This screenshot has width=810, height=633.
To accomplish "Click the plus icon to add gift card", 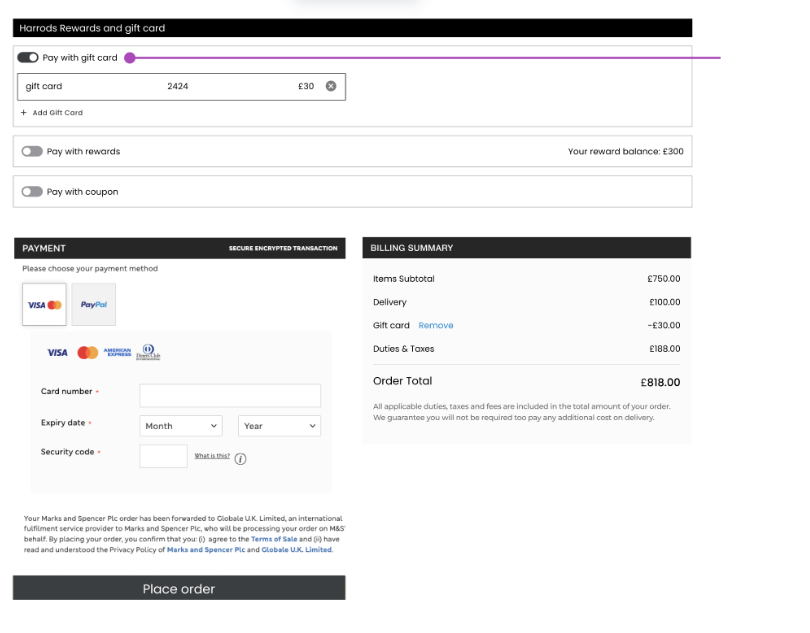I will [x=24, y=113].
